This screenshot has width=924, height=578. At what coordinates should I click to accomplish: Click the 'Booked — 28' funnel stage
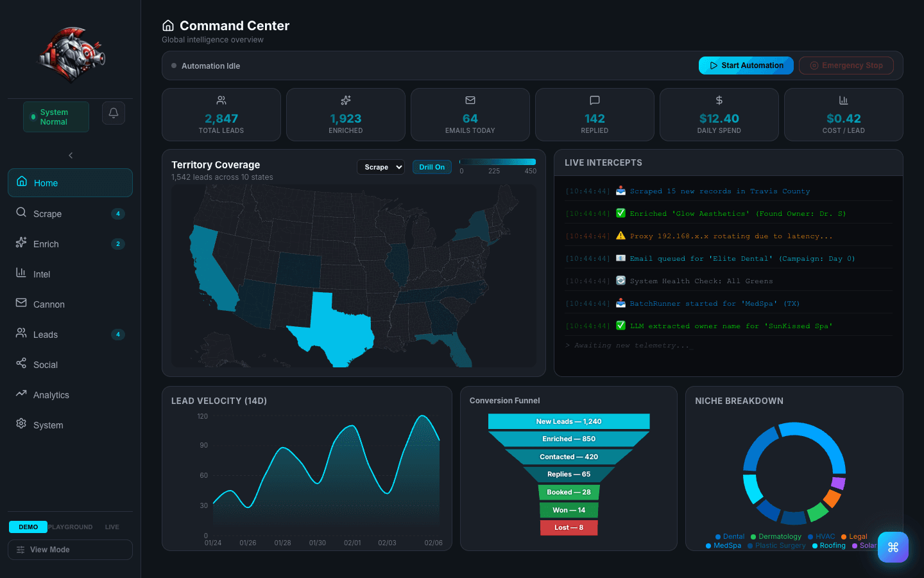pyautogui.click(x=569, y=493)
